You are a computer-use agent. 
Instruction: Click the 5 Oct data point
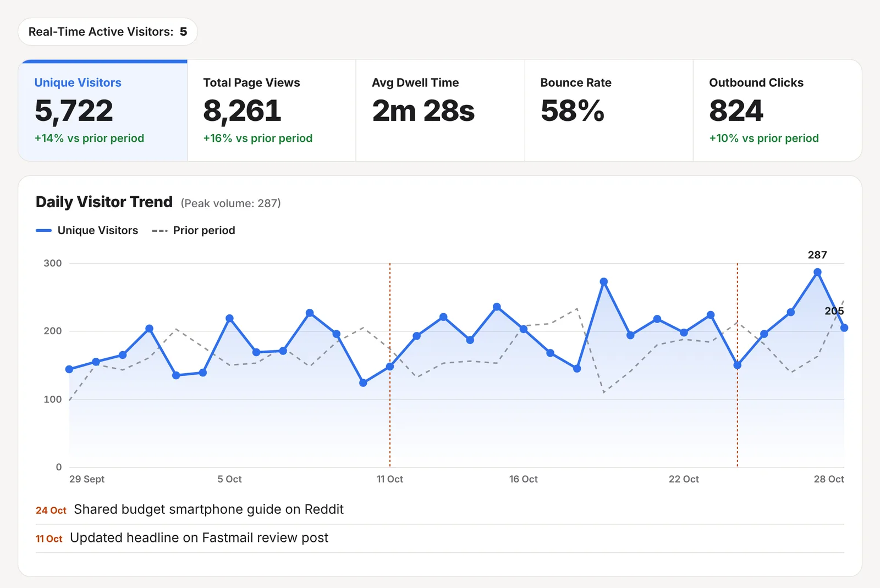coord(229,319)
